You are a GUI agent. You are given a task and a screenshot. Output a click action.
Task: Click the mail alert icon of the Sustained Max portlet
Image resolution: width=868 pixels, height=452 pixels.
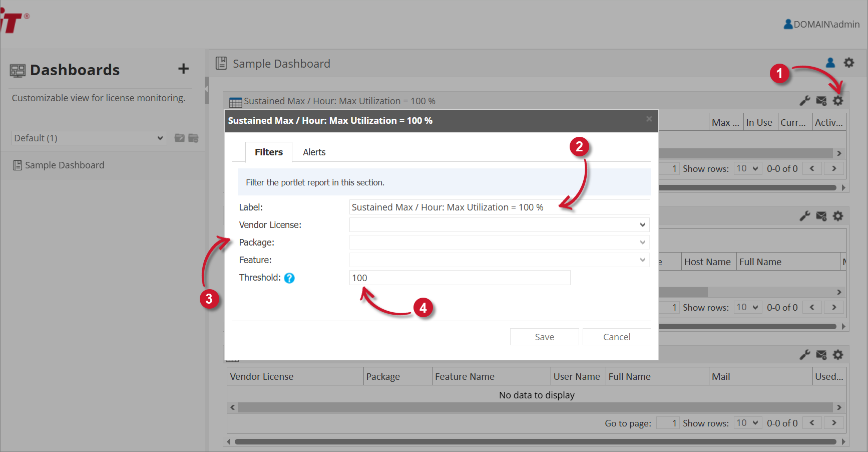point(821,101)
